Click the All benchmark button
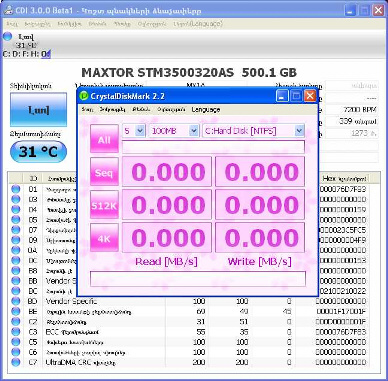Image resolution: width=388 pixels, height=381 pixels. (104, 139)
